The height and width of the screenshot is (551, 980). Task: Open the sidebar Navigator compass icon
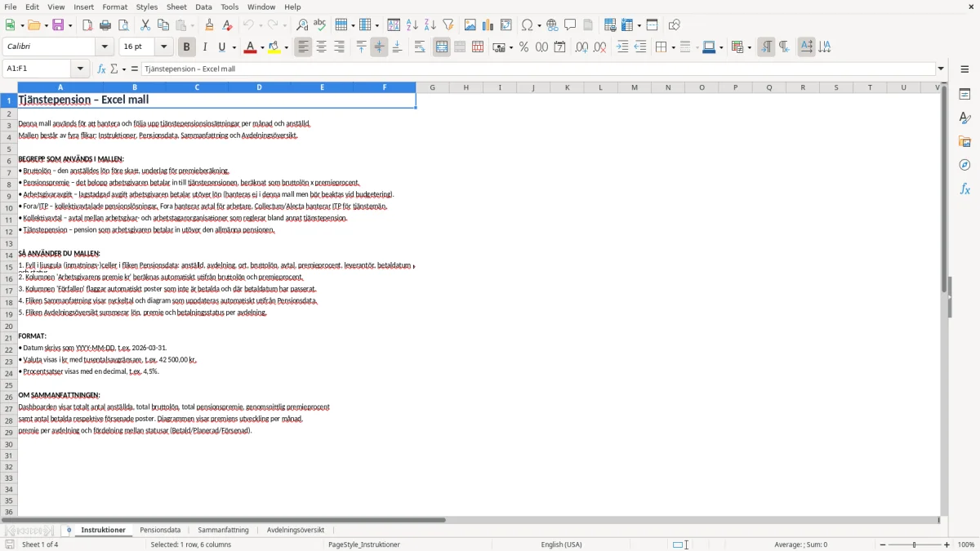tap(964, 165)
